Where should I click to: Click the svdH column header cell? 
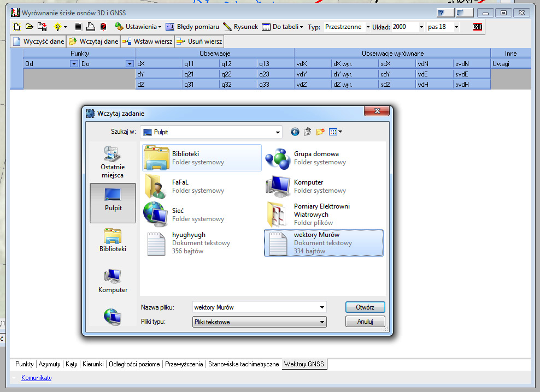click(x=472, y=84)
